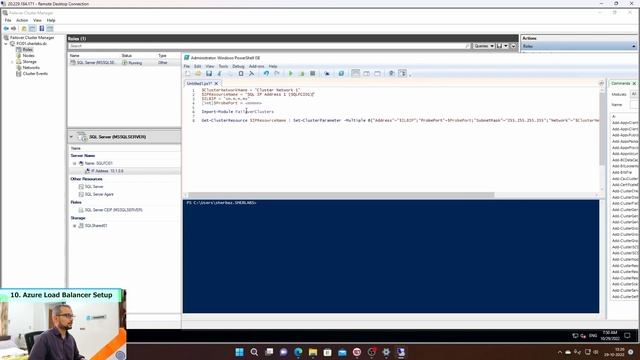The width and height of the screenshot is (640, 360).
Task: Expand the Storage node in the cluster tree
Action: coord(12,62)
